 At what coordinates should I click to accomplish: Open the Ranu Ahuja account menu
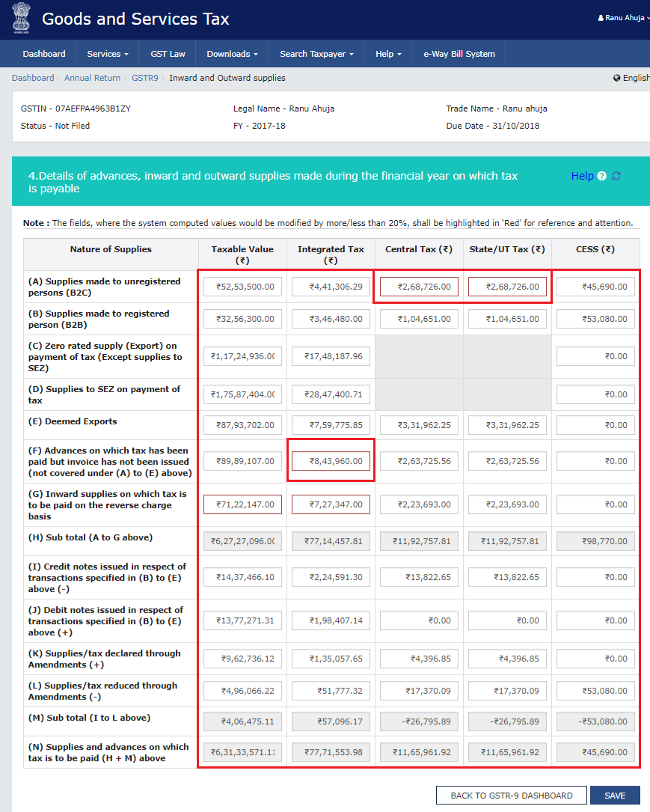(623, 17)
